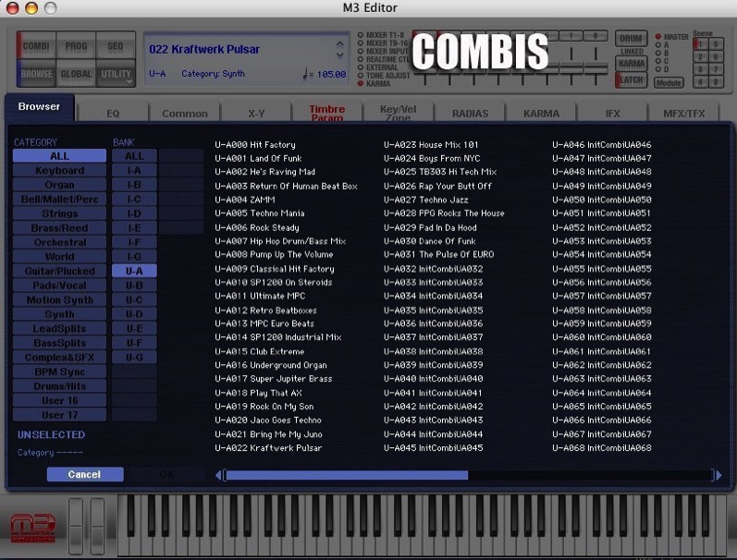The image size is (737, 560).
Task: Filter by Keyboard category
Action: tap(60, 171)
